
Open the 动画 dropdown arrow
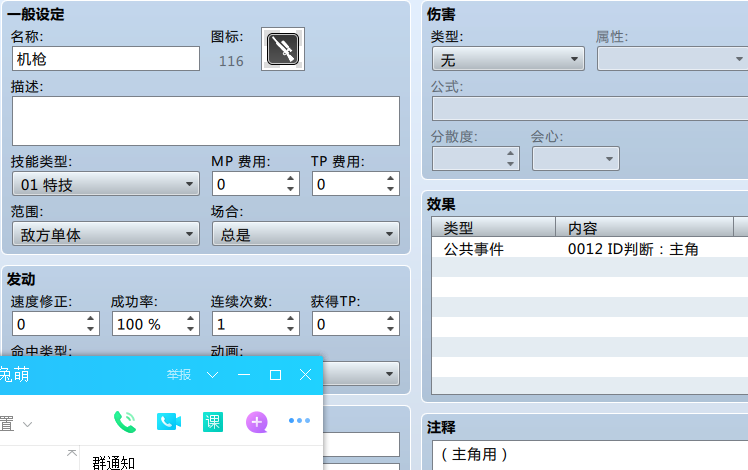pos(389,374)
